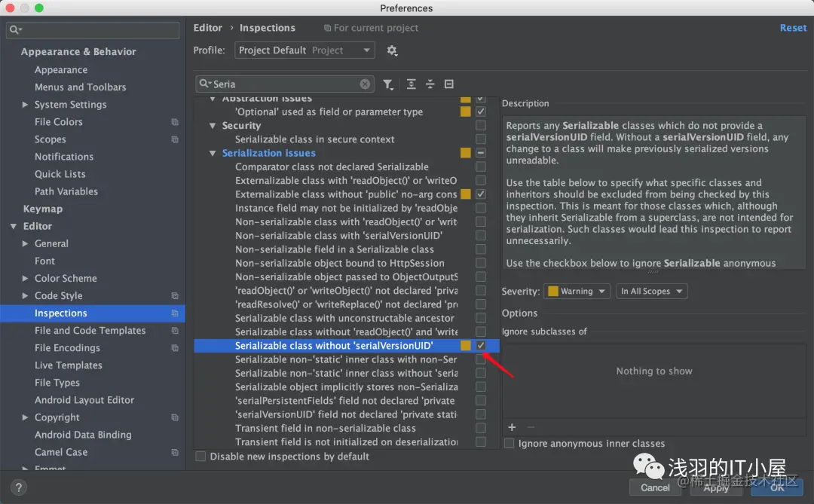This screenshot has height=504, width=814.
Task: Toggle 'Externalizable class without public no-arg' checkbox
Action: click(481, 194)
